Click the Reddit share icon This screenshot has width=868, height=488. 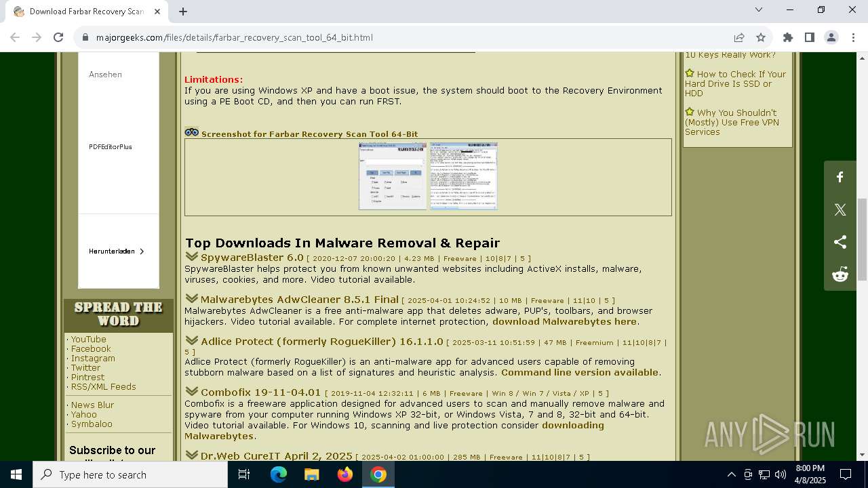click(840, 274)
